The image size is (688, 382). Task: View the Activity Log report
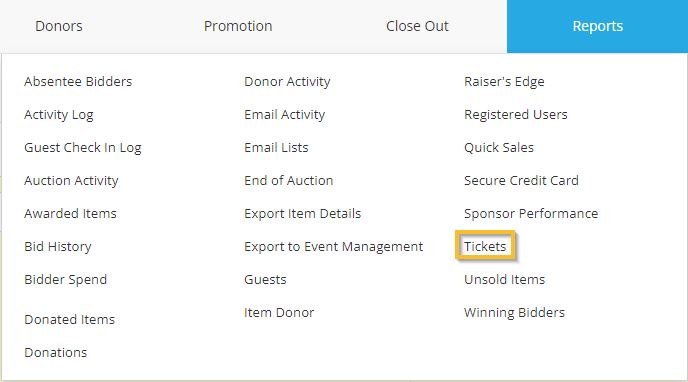click(x=59, y=115)
